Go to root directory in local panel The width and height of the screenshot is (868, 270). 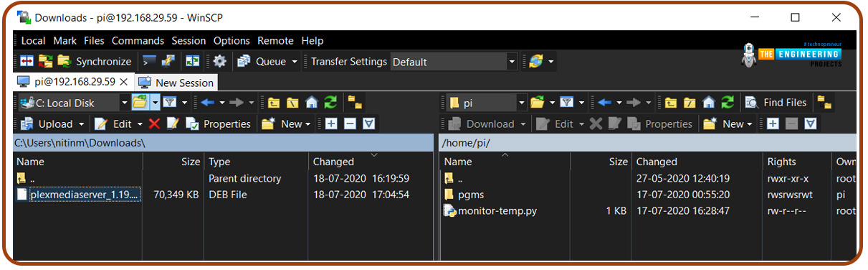(x=292, y=103)
